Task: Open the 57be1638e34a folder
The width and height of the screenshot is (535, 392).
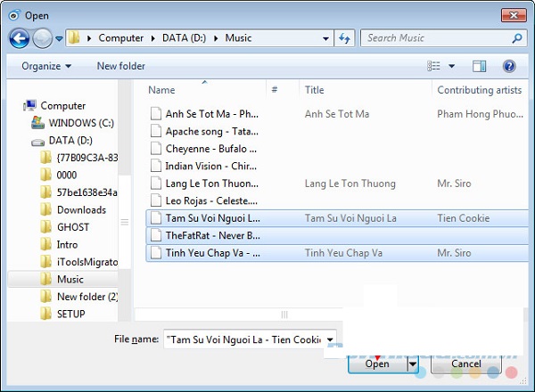Action: 78,192
